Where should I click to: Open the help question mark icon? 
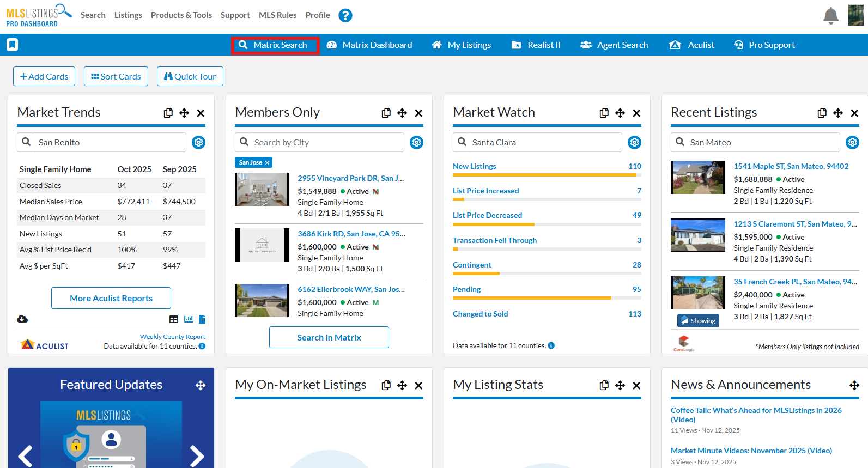[x=345, y=15]
